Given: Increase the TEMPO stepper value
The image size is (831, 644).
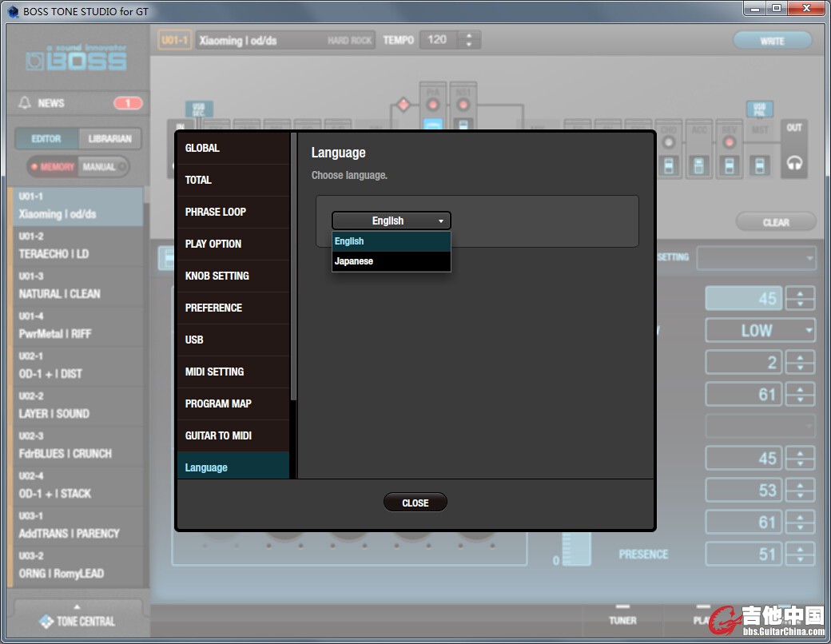Looking at the screenshot, I should pyautogui.click(x=469, y=35).
